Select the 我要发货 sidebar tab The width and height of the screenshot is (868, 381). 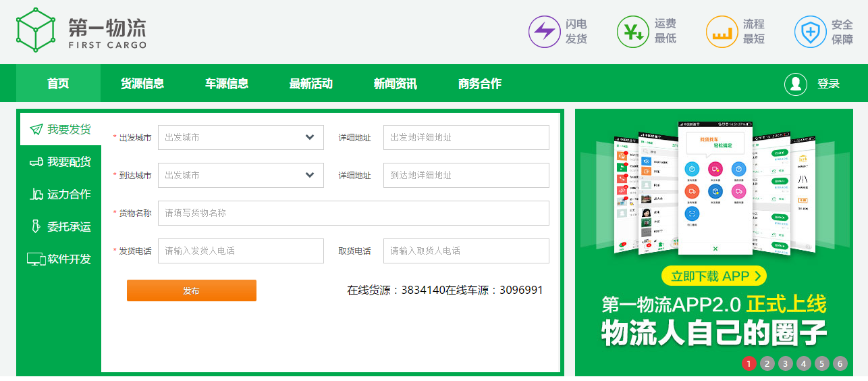tap(60, 129)
